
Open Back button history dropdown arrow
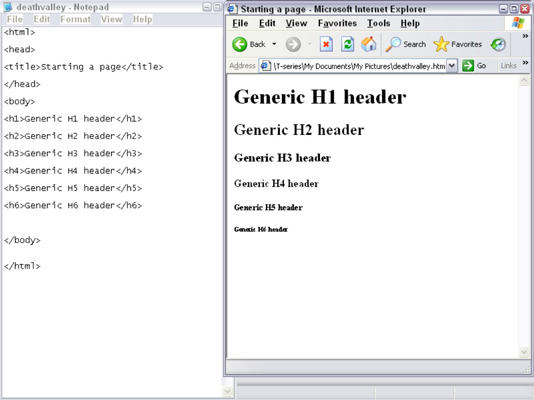274,44
